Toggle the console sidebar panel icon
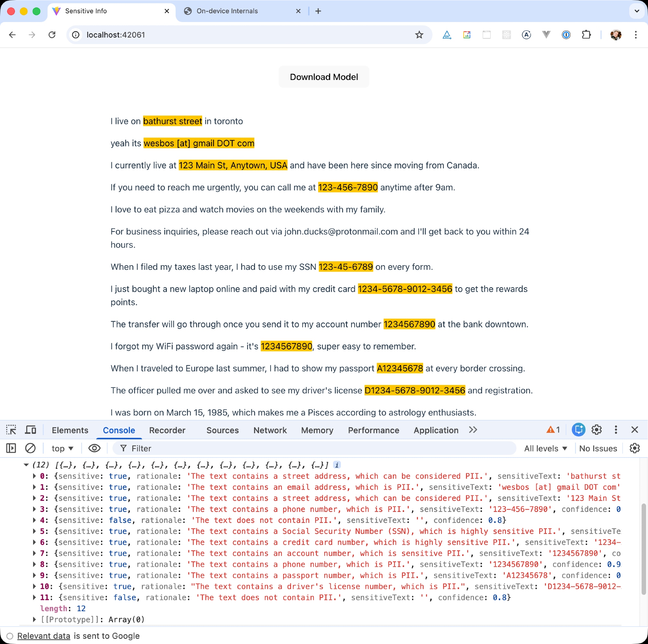Viewport: 648px width, 644px height. tap(11, 448)
